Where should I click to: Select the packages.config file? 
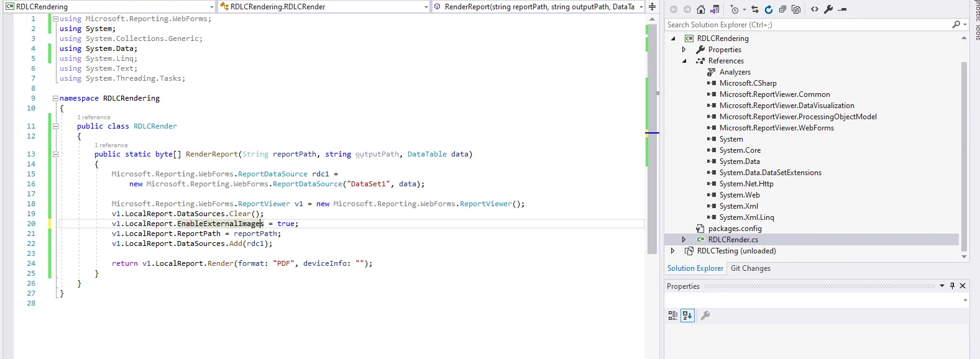point(735,229)
